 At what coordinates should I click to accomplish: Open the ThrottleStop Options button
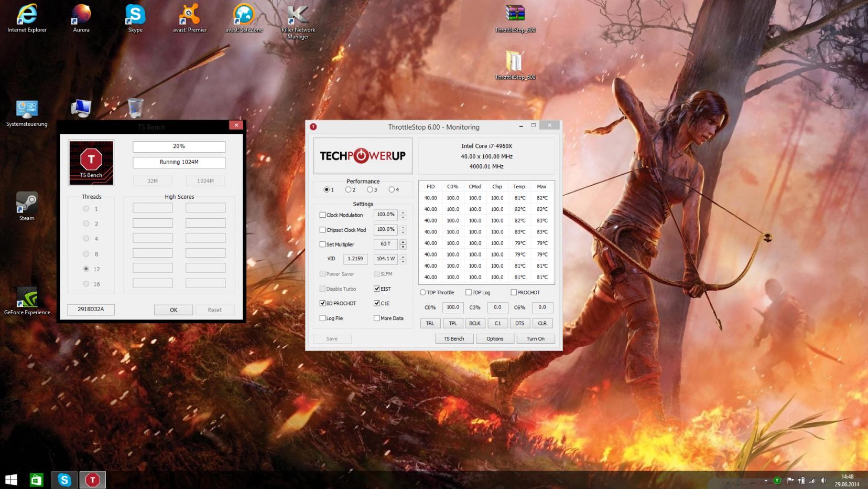click(495, 339)
